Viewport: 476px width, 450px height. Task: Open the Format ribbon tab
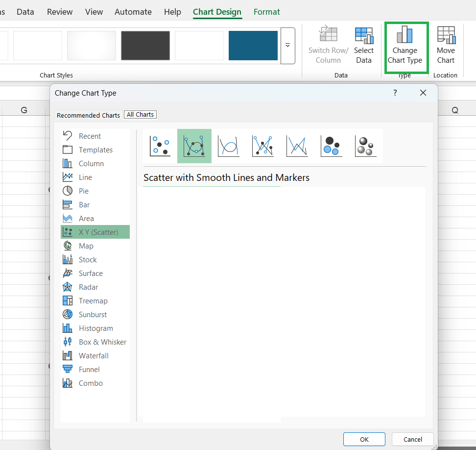coord(266,12)
